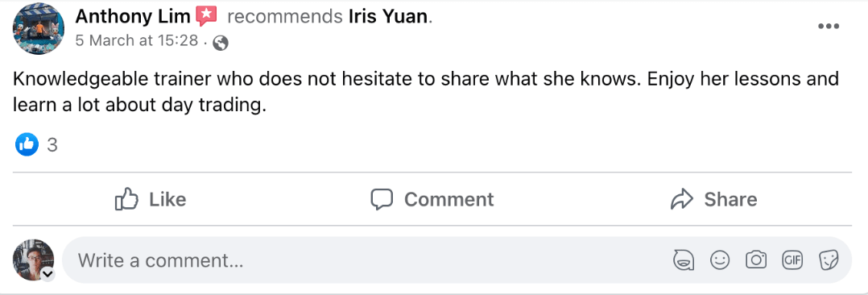The height and width of the screenshot is (295, 868).
Task: Click the Comment button under the post
Action: (x=432, y=199)
